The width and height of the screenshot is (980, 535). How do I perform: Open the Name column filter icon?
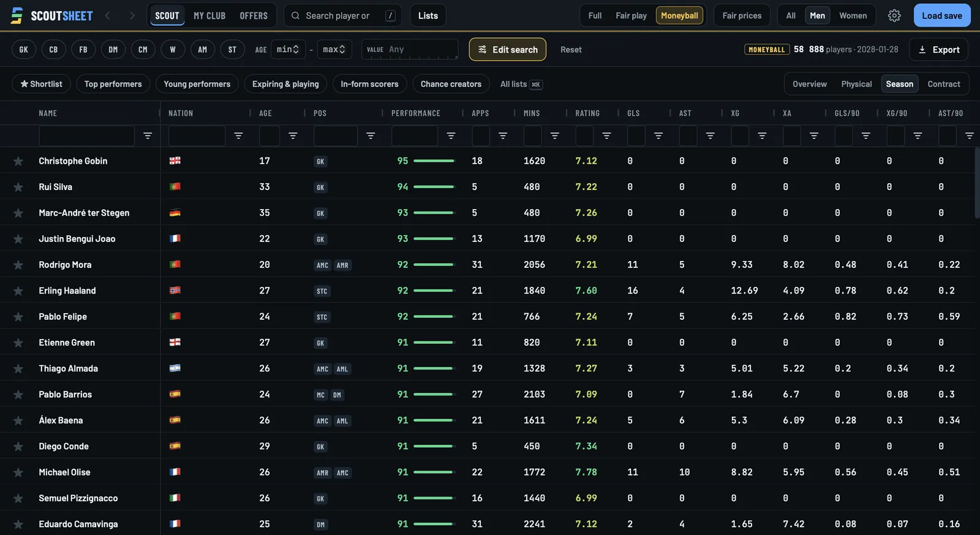tap(148, 135)
